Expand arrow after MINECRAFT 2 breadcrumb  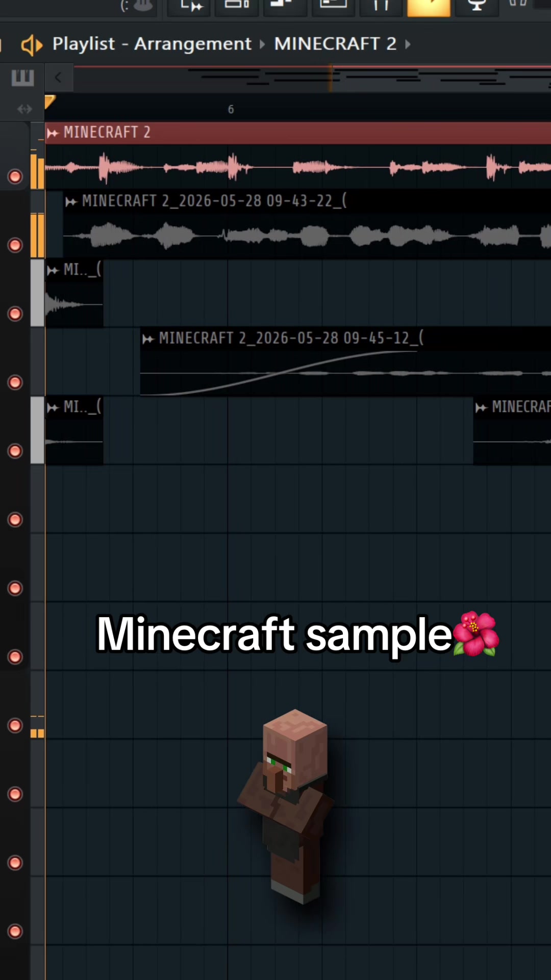[x=408, y=44]
